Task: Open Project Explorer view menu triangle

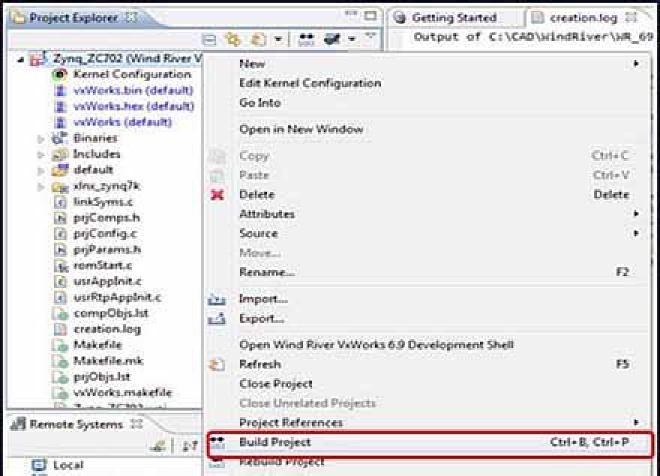Action: click(370, 37)
